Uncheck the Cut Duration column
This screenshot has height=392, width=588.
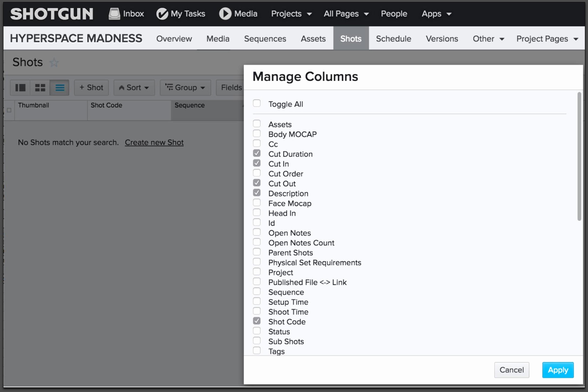point(256,153)
